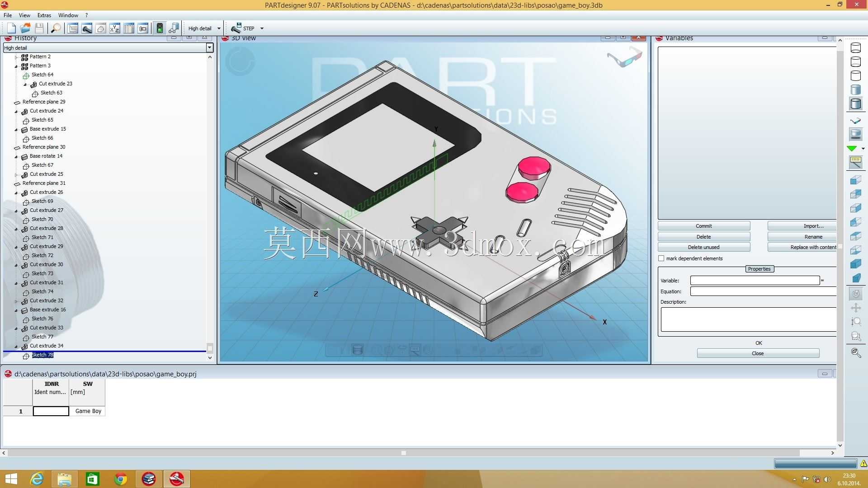Image resolution: width=868 pixels, height=488 pixels.
Task: Click the zoom-to-fit cube magnifier icon
Action: pyautogui.click(x=856, y=352)
